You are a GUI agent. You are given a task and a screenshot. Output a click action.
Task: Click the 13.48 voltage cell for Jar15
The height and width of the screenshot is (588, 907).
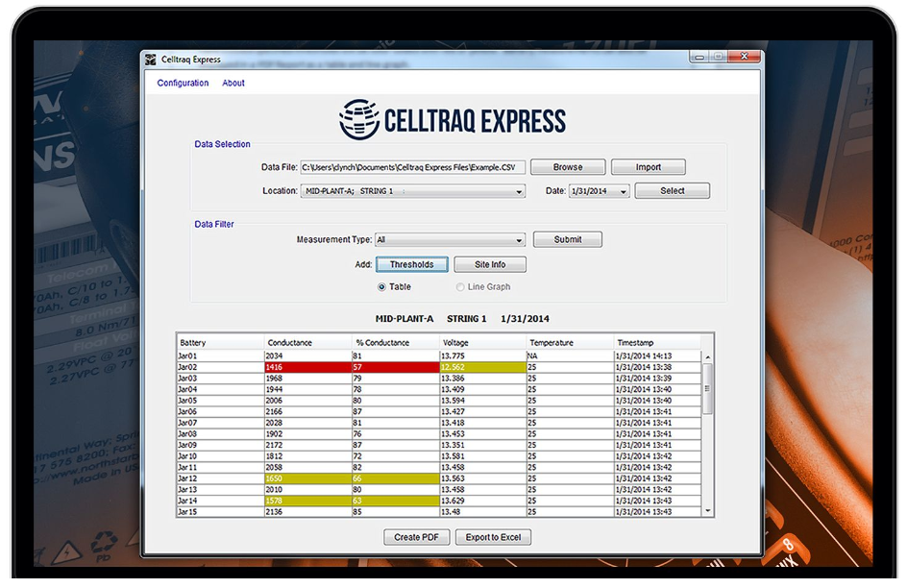[483, 512]
